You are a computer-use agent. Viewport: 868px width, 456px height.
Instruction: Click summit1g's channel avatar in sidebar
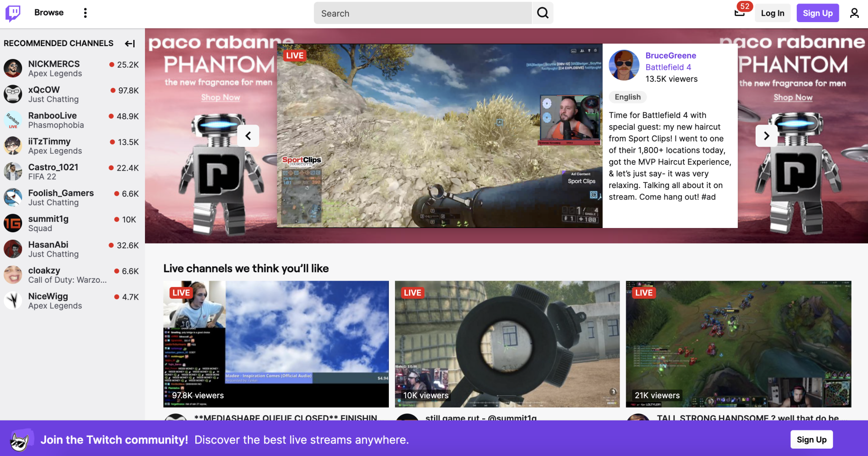13,223
